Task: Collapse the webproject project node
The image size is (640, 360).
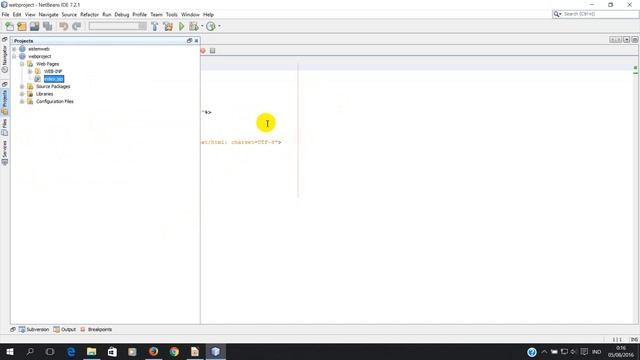Action: pyautogui.click(x=15, y=56)
